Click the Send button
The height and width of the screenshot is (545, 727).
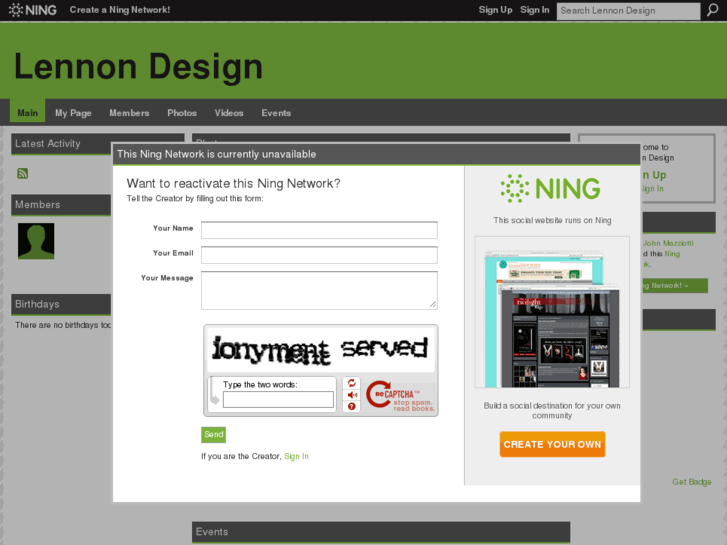[213, 435]
